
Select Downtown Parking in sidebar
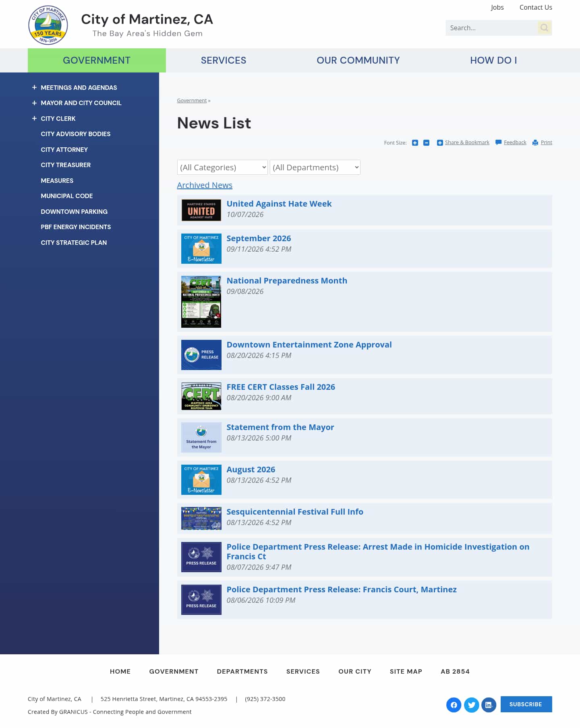coord(74,211)
